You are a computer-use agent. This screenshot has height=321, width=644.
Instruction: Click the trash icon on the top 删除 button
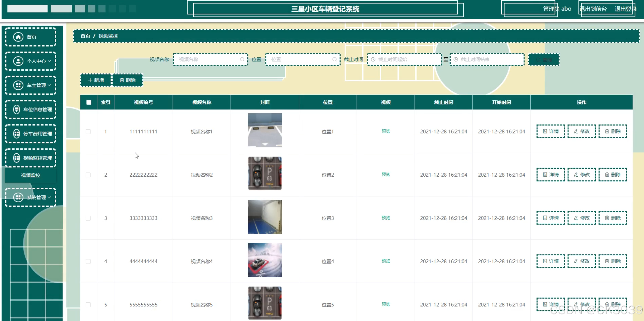pyautogui.click(x=122, y=80)
